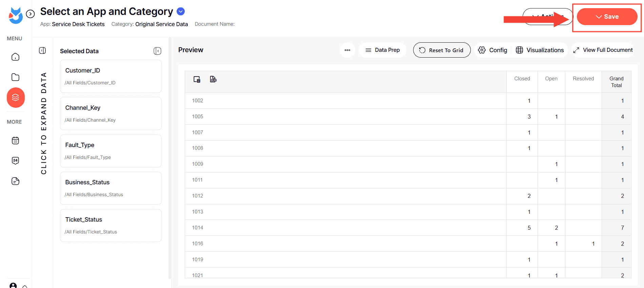This screenshot has width=644, height=288.
Task: Click the 24 chat support icon
Action: coord(15,161)
